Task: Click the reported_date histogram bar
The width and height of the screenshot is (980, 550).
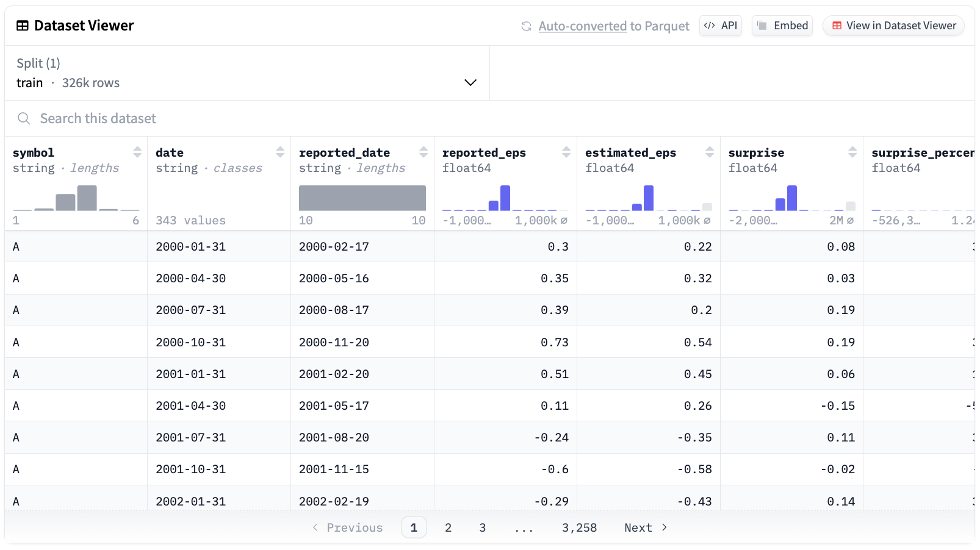Action: (362, 198)
